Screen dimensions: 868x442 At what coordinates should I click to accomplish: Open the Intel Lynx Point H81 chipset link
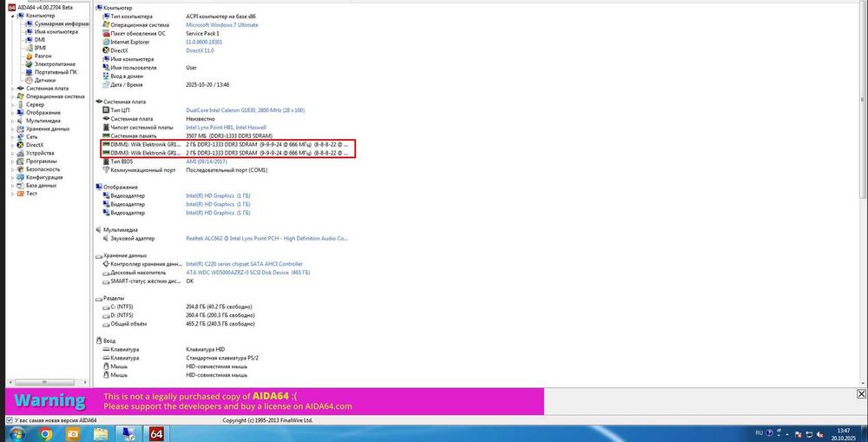coord(226,128)
